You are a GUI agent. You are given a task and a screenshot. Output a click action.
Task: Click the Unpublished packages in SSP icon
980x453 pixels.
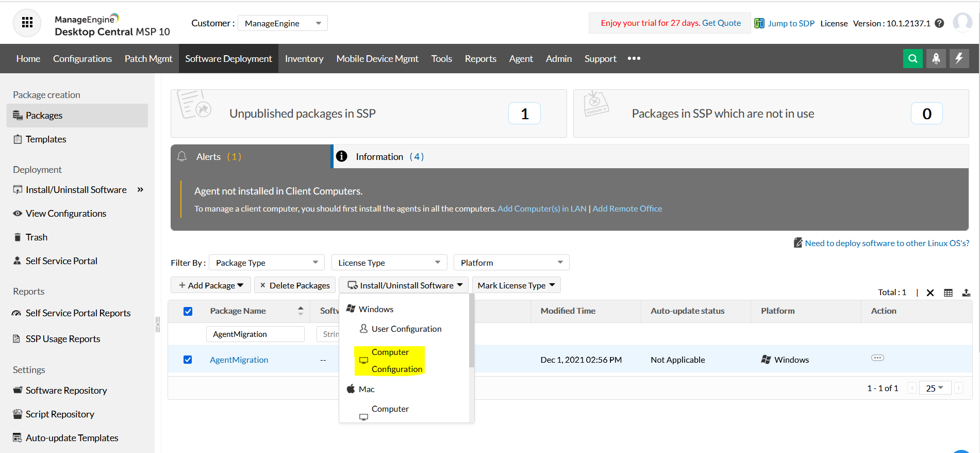(194, 104)
